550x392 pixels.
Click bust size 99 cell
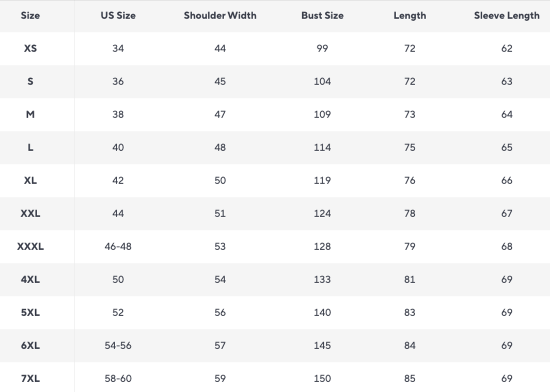322,48
